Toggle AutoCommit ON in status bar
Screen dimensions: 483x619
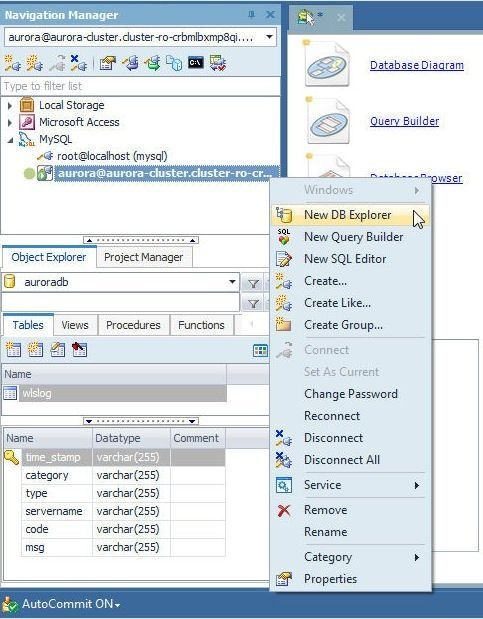coord(62,604)
